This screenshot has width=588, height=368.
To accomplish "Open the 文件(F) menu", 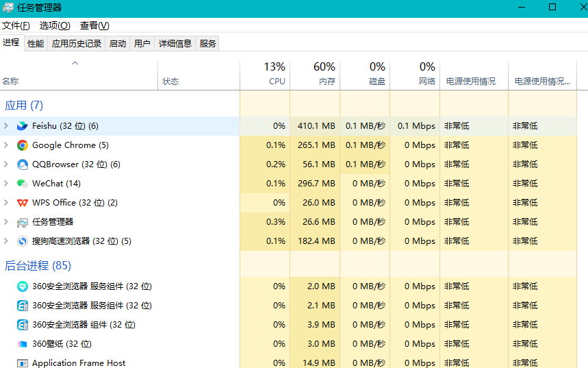I will coord(16,25).
